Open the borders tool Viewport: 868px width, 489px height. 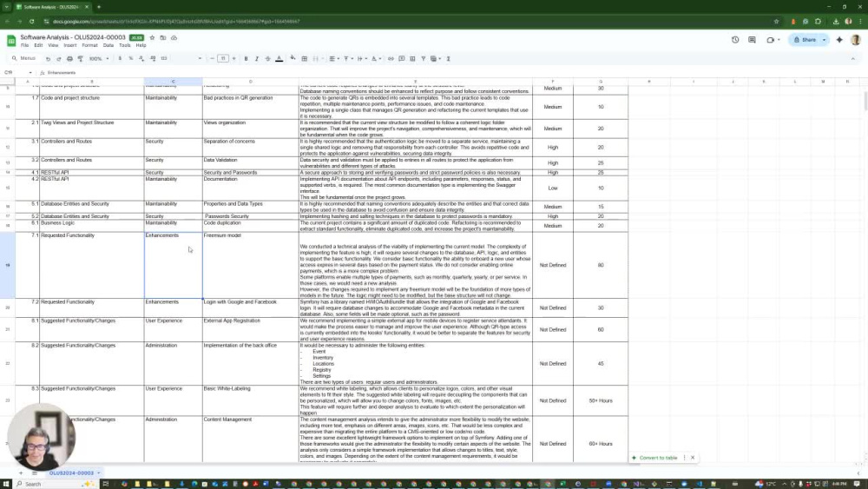[x=304, y=59]
